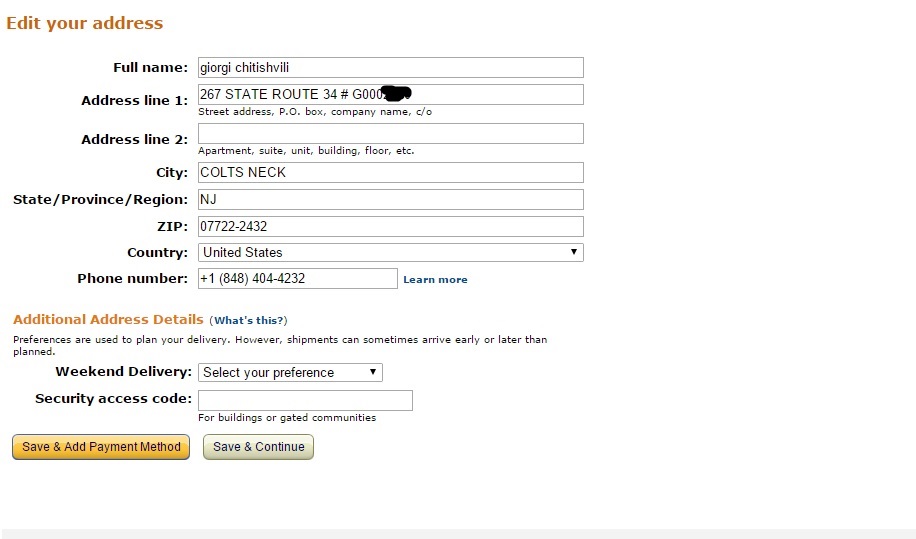916x539 pixels.
Task: Click the Phone number label
Action: 133,279
